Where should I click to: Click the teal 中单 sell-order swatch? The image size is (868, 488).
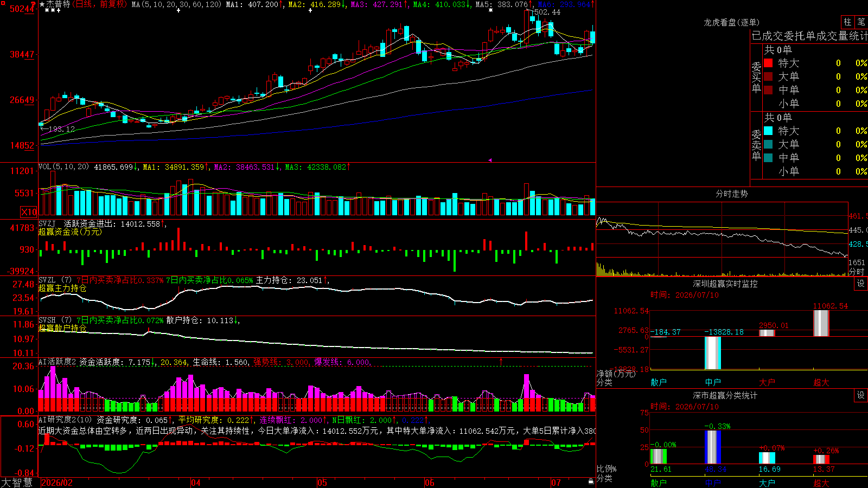click(768, 158)
